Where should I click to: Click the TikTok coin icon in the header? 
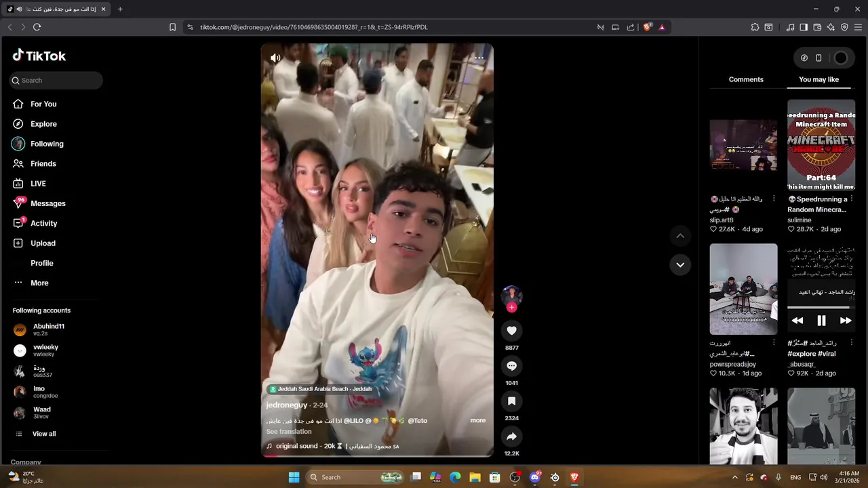804,58
